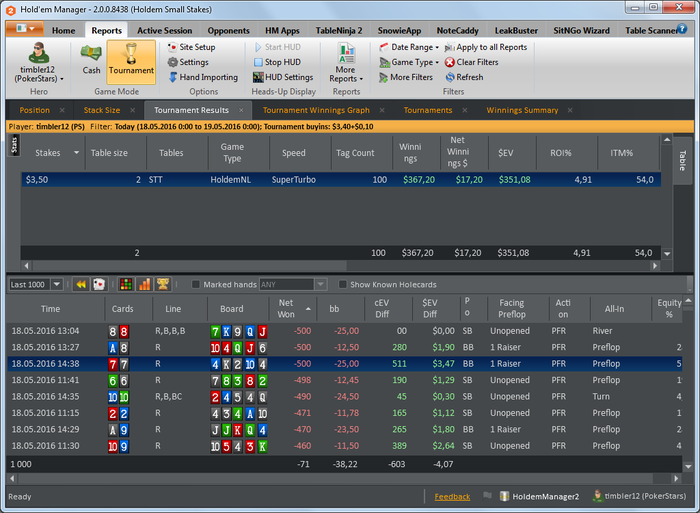Screen dimensions: 700x513
Task: Sort by ROI% column header
Action: 561,153
